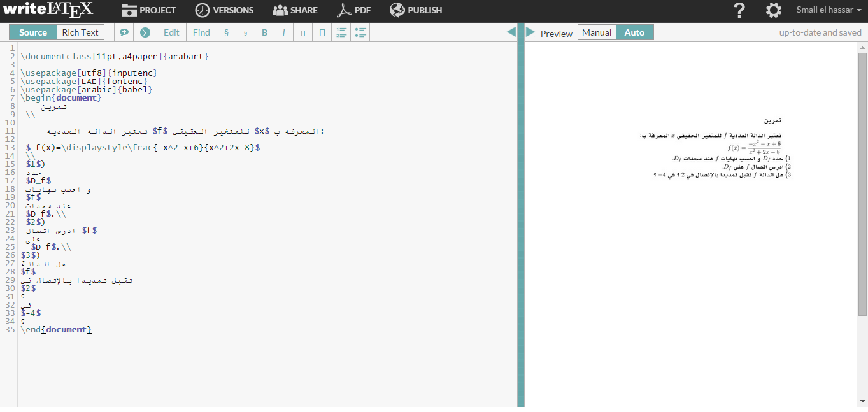868x412 pixels.
Task: Insert a numbered list
Action: pos(342,32)
